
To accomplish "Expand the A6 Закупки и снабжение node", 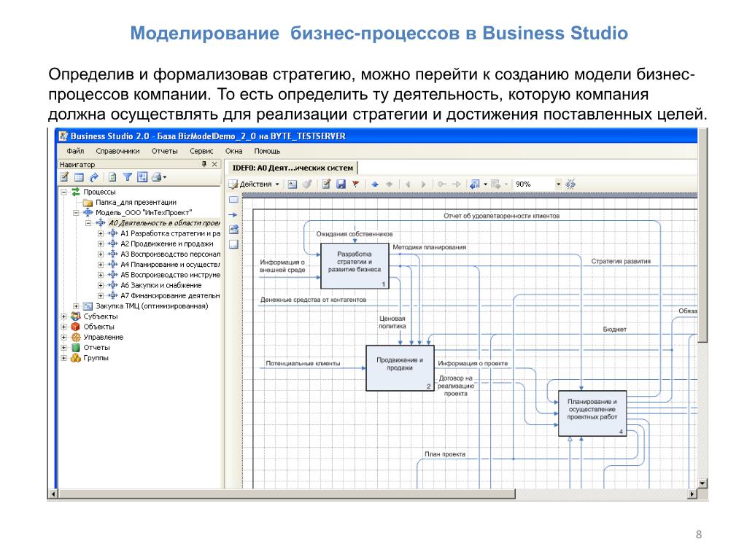I will click(x=101, y=285).
